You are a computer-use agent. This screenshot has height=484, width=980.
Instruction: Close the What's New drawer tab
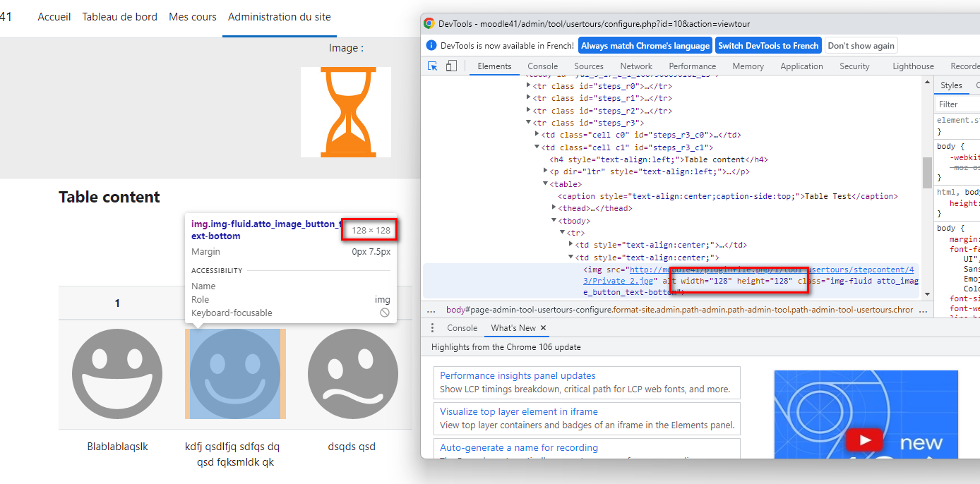tap(543, 328)
